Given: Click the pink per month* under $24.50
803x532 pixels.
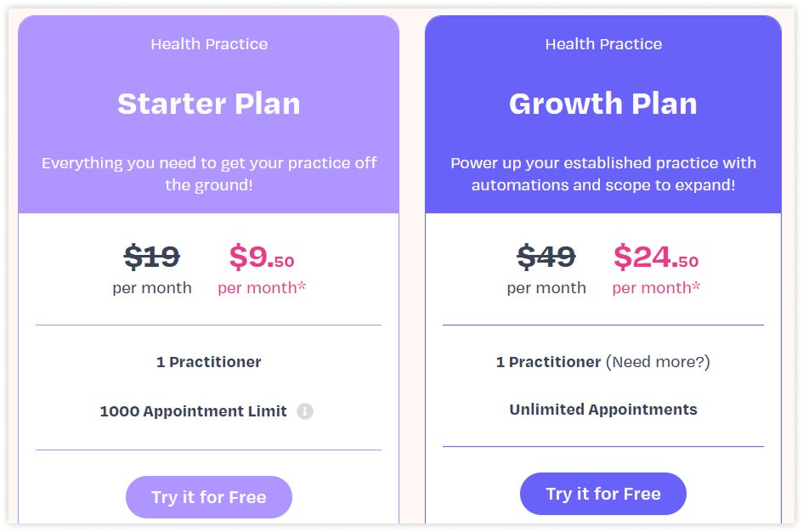Looking at the screenshot, I should 656,288.
